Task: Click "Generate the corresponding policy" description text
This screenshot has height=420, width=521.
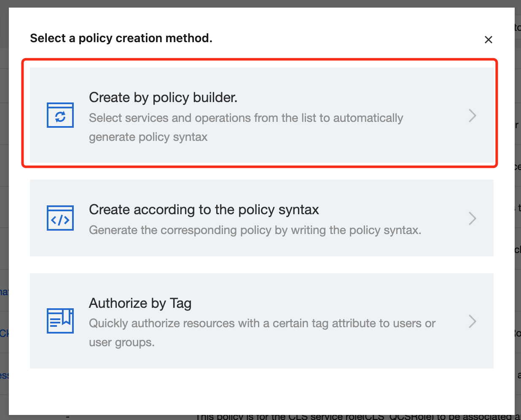Action: [x=255, y=230]
